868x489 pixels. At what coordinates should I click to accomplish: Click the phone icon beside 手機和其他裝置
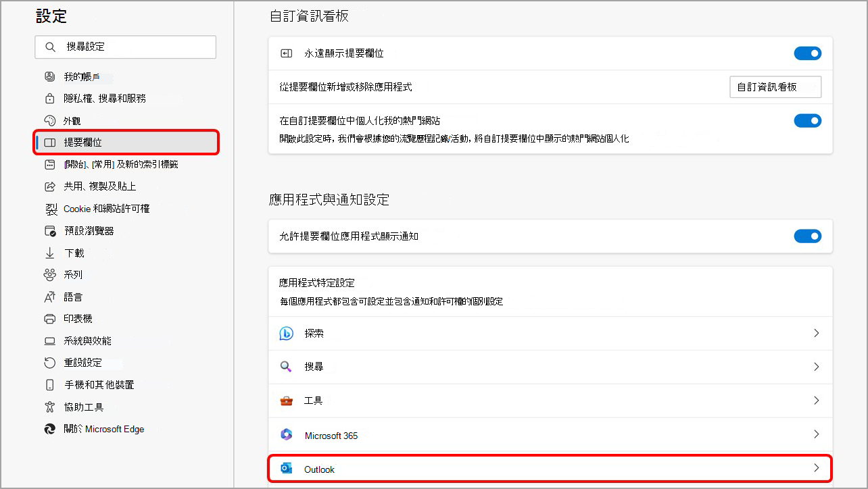coord(49,385)
